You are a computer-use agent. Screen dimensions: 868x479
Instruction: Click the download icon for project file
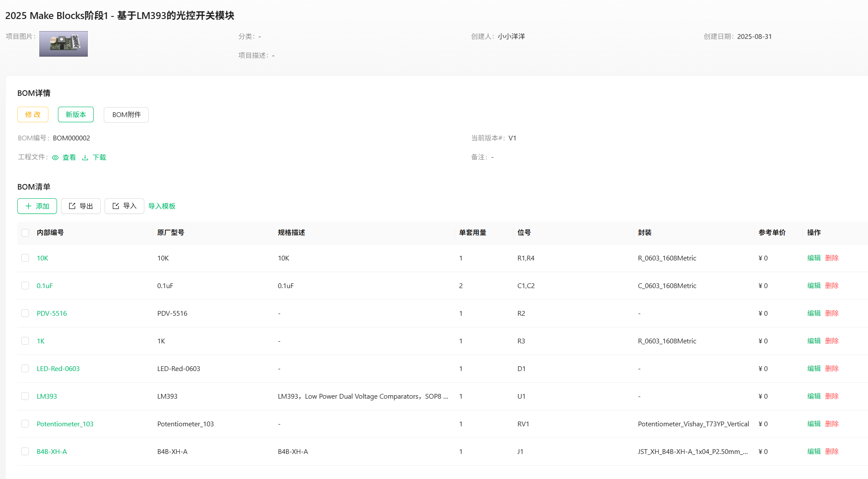[85, 158]
